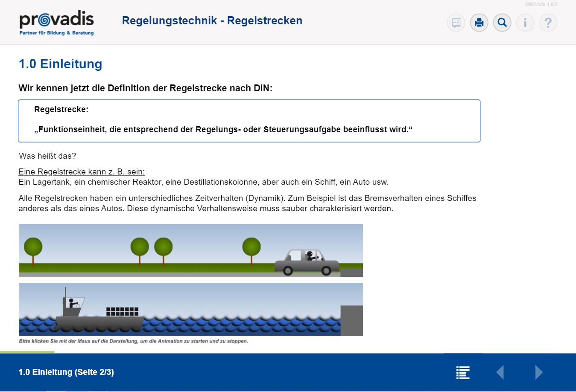
Task: Open search with the magnifying glass icon
Action: point(502,23)
